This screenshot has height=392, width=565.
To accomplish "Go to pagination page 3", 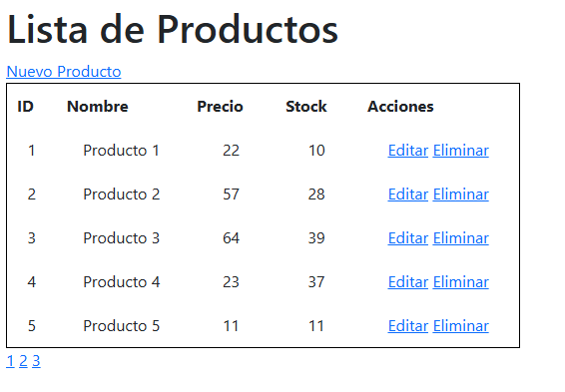I will tap(36, 361).
